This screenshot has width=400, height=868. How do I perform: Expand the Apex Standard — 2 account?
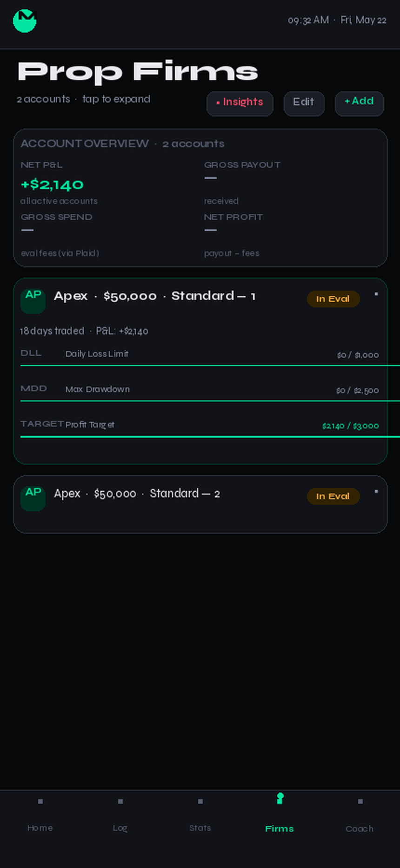[x=200, y=504]
